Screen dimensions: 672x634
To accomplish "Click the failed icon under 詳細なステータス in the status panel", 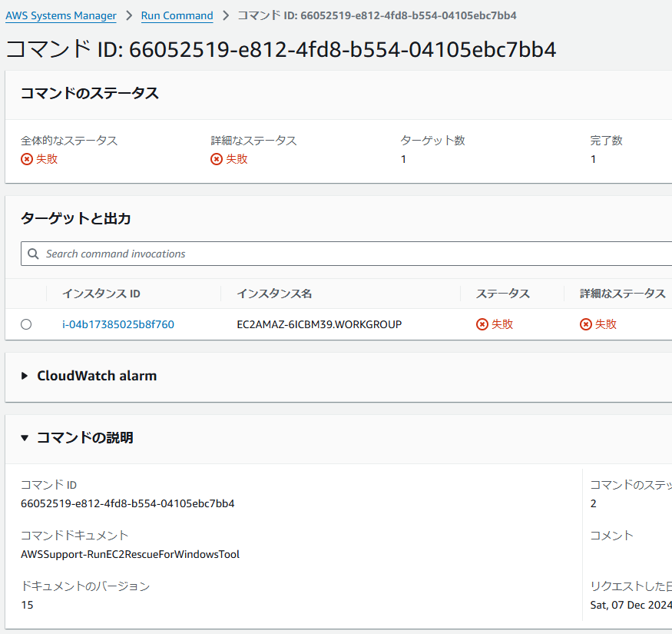I will coord(217,159).
